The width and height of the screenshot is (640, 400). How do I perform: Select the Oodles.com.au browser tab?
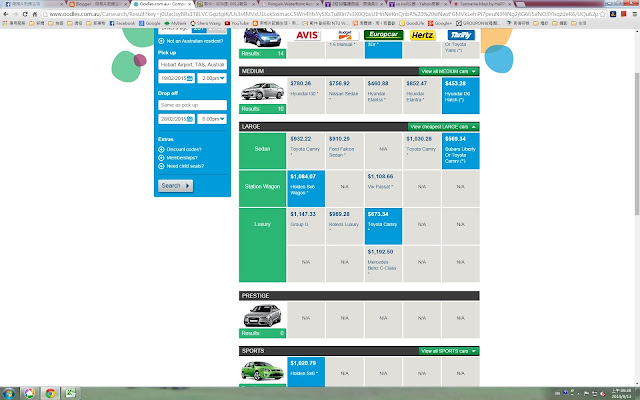coord(162,4)
